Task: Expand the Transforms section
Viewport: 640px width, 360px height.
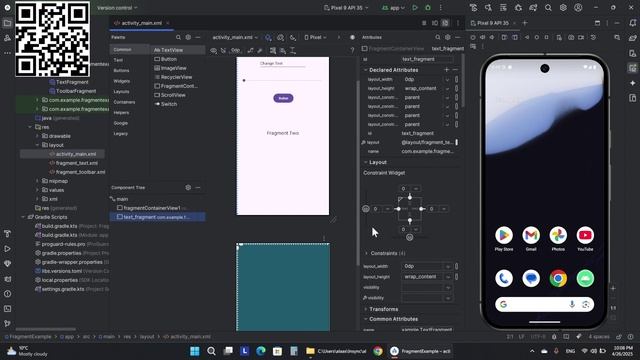Action: tap(366, 309)
